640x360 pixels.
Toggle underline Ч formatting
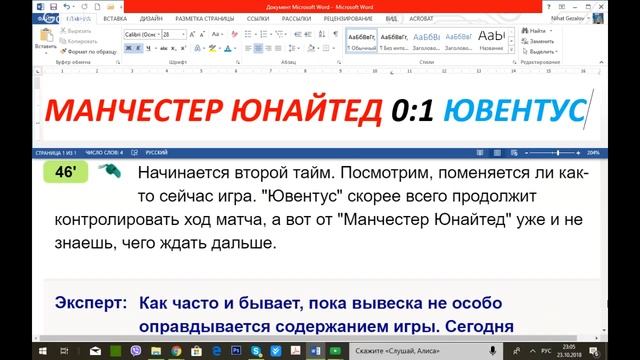point(148,48)
